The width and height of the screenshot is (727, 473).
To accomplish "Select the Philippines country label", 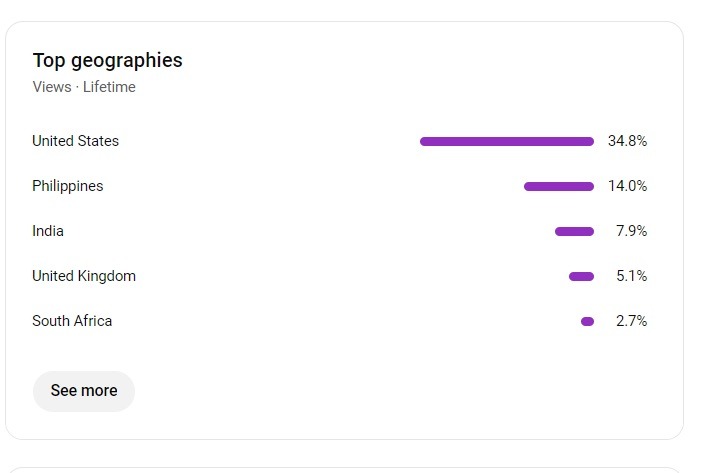I will click(68, 186).
